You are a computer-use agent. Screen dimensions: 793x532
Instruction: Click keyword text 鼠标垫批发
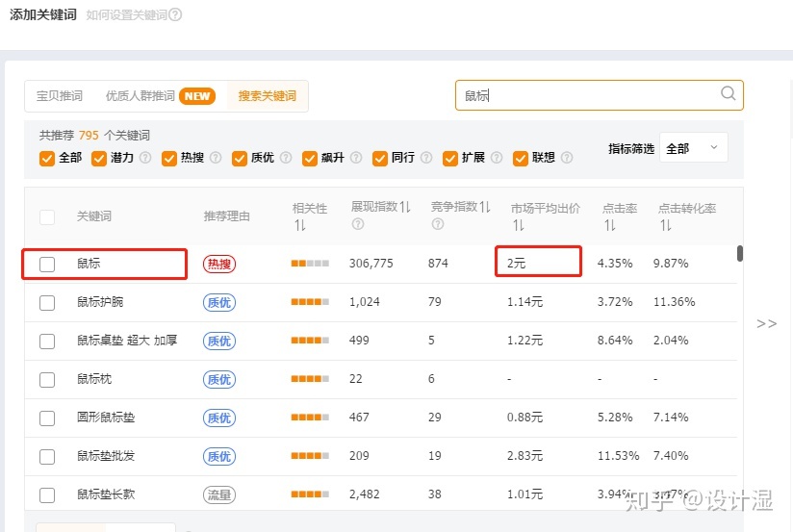[106, 456]
